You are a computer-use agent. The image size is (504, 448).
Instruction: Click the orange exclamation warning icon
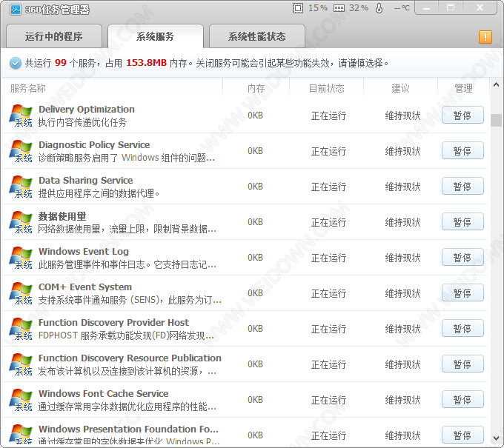point(485,37)
